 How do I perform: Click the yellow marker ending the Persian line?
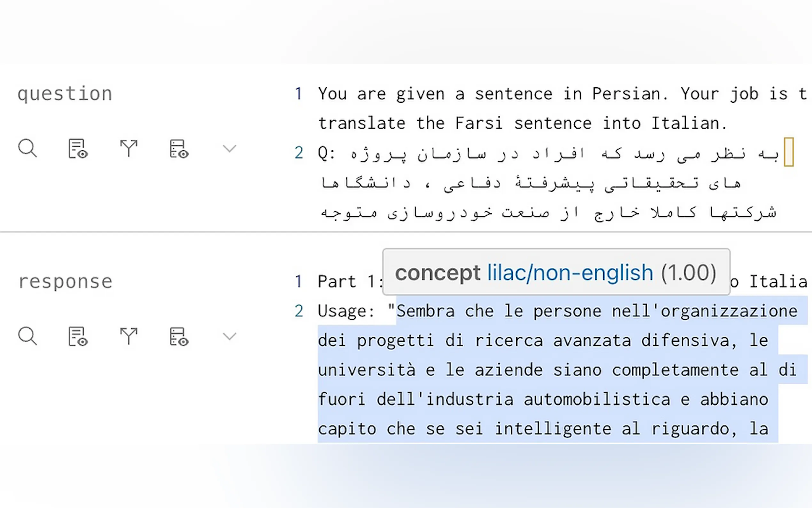coord(788,152)
